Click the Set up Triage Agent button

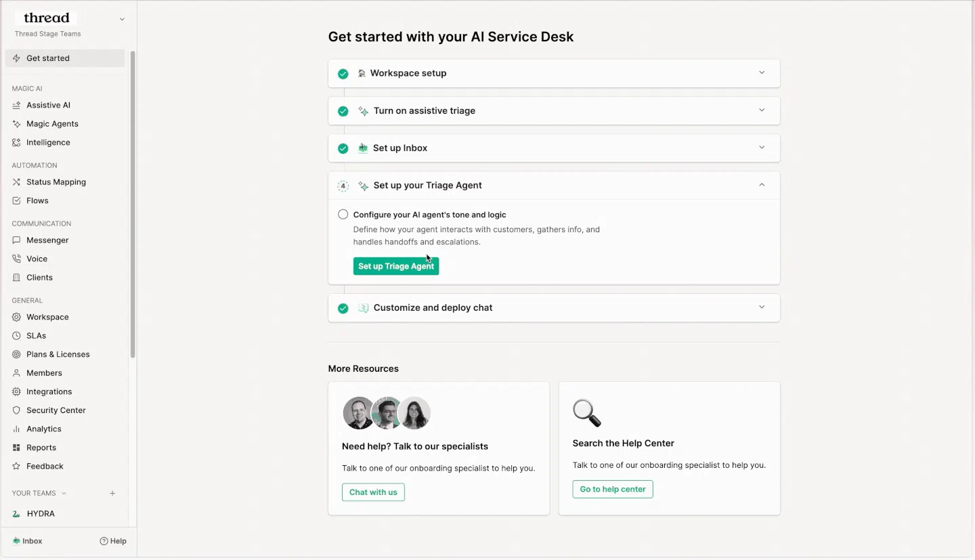[x=396, y=266]
